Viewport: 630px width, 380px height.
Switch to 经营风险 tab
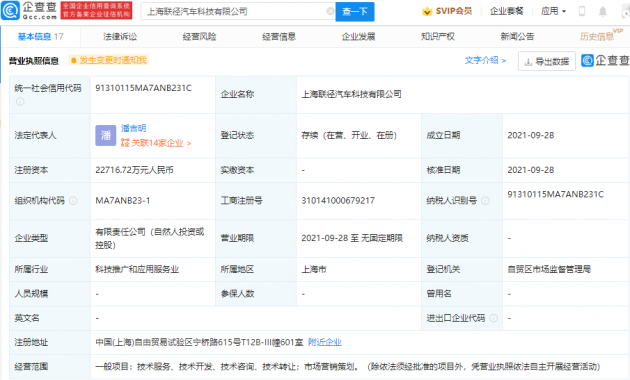[x=199, y=37]
